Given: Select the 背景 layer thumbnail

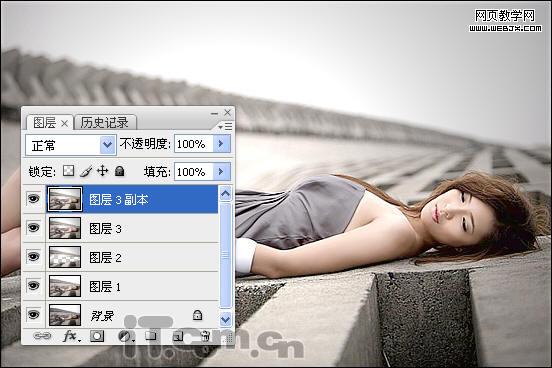Looking at the screenshot, I should pos(65,314).
